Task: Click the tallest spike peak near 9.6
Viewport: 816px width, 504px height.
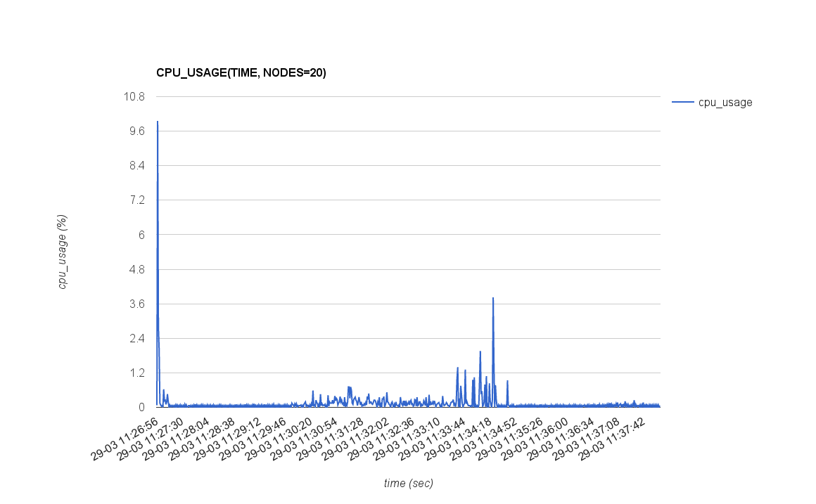Action: tap(158, 122)
